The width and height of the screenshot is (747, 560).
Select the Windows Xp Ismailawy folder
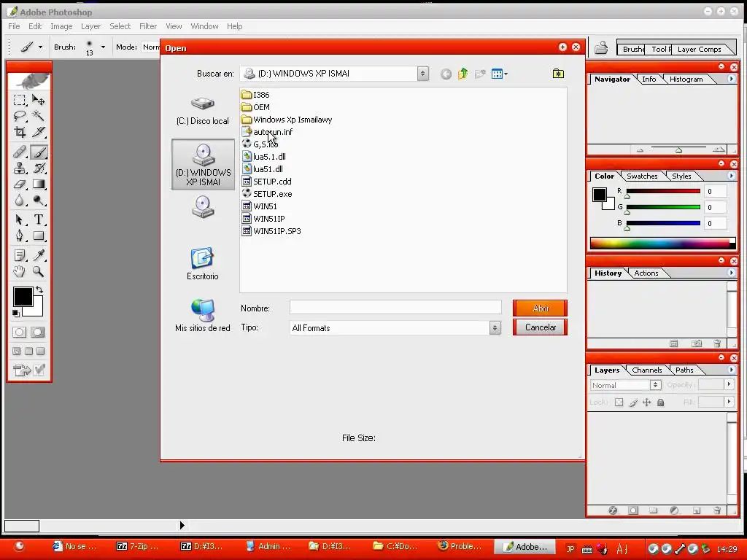[287, 120]
